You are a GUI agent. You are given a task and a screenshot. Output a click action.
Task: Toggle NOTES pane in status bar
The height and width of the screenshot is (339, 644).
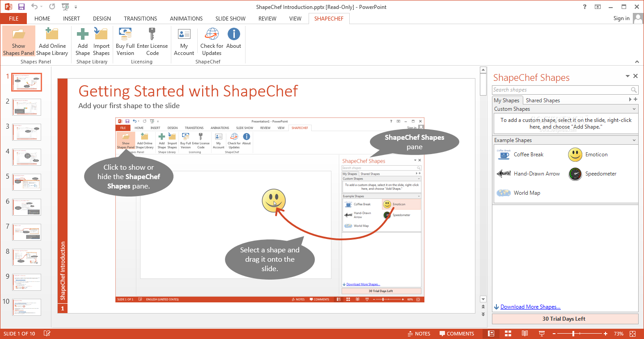pyautogui.click(x=419, y=334)
